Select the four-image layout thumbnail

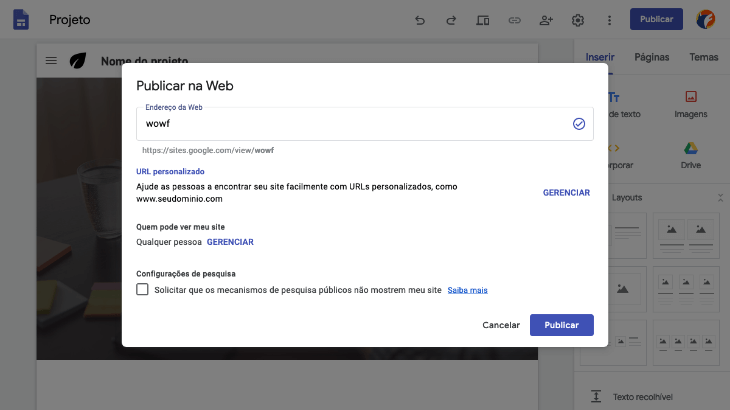[686, 343]
